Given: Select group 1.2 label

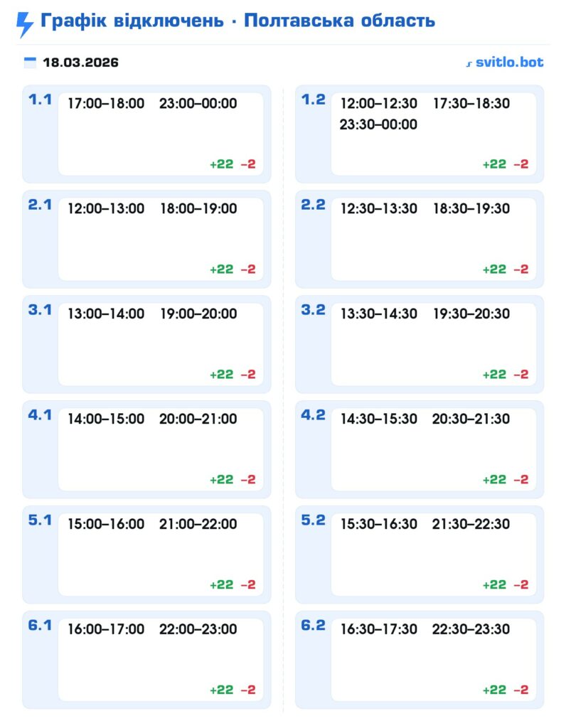Looking at the screenshot, I should point(313,100).
